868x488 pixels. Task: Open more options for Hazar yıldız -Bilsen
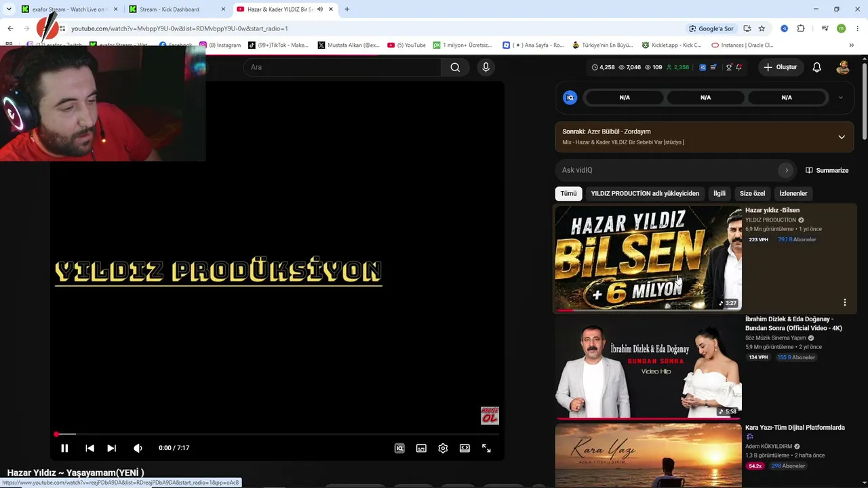(x=845, y=302)
